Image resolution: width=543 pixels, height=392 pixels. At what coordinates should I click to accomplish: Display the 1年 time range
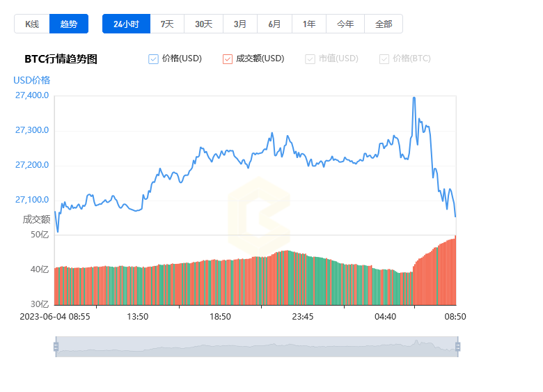tap(309, 24)
